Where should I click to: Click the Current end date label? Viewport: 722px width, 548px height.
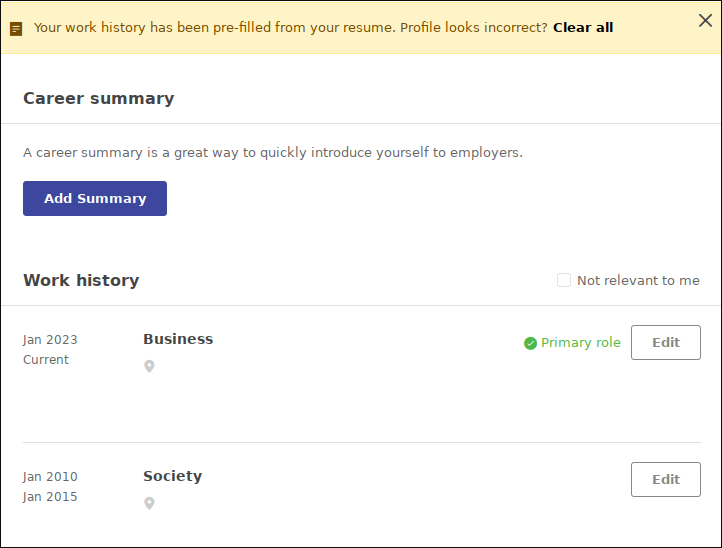coord(46,360)
